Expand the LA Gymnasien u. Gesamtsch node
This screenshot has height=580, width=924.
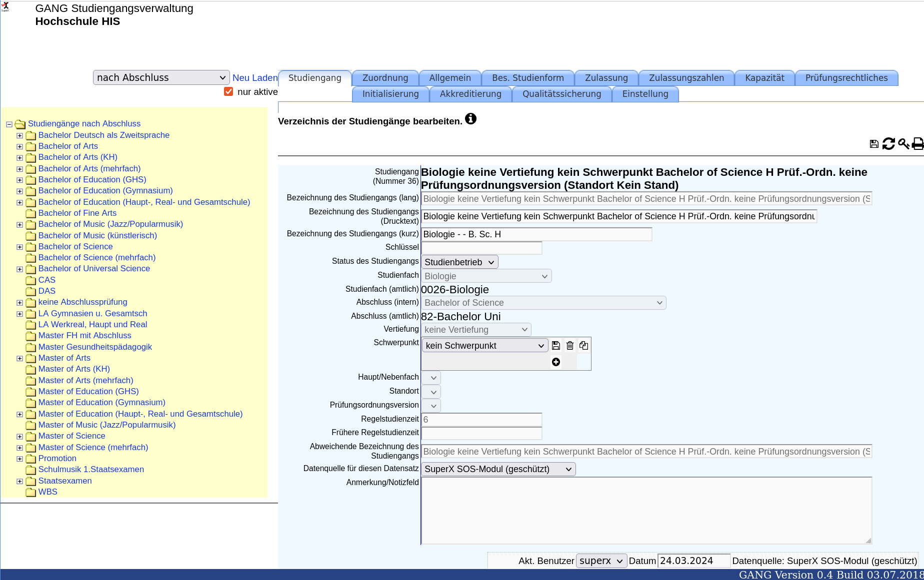point(19,314)
